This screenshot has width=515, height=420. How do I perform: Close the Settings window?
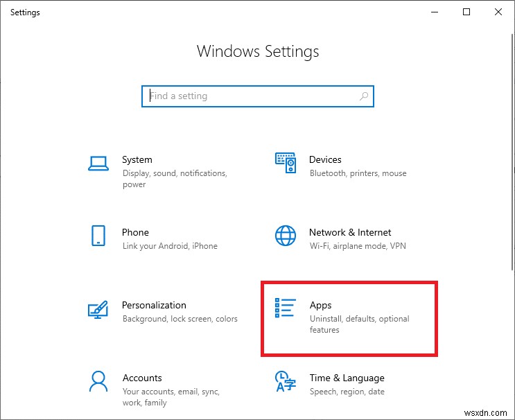click(498, 12)
